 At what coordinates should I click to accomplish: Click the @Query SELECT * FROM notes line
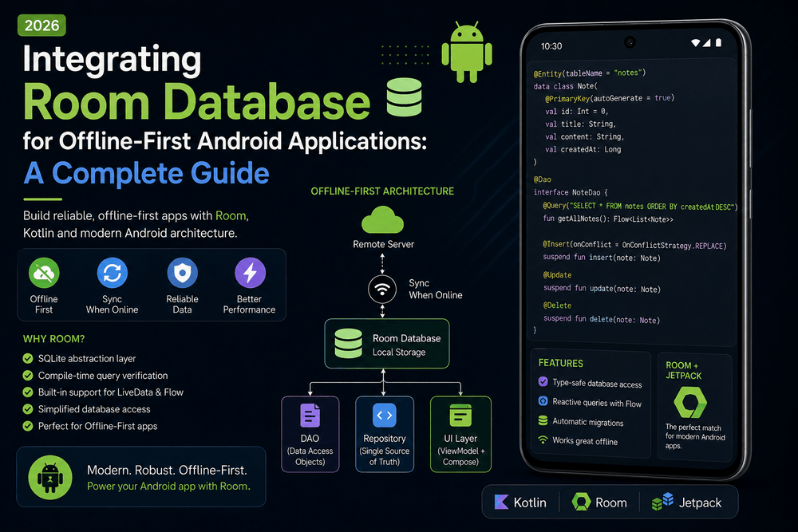(x=640, y=206)
